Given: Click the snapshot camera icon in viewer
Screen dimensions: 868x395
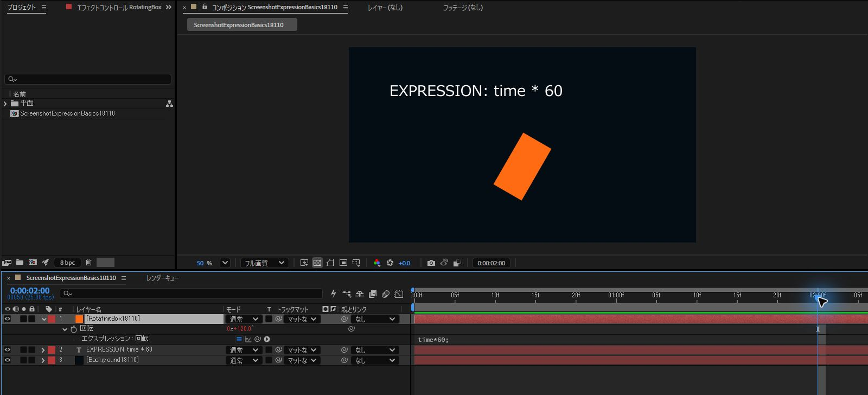Looking at the screenshot, I should [431, 263].
